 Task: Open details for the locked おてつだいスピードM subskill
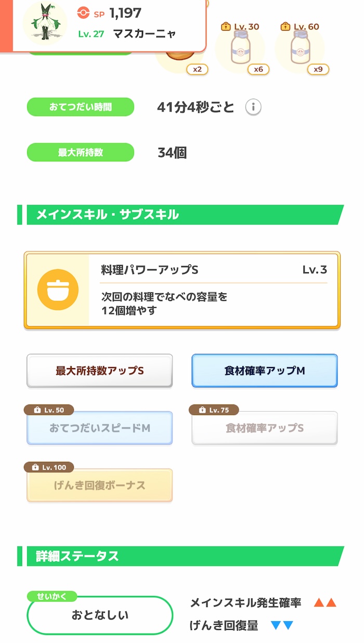99,427
